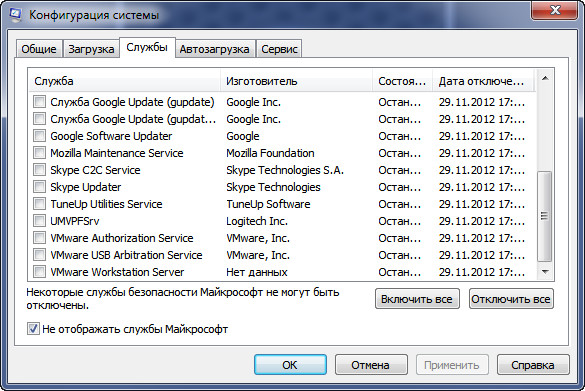The width and height of the screenshot is (585, 391).
Task: Confirm with the OK button
Action: click(290, 365)
